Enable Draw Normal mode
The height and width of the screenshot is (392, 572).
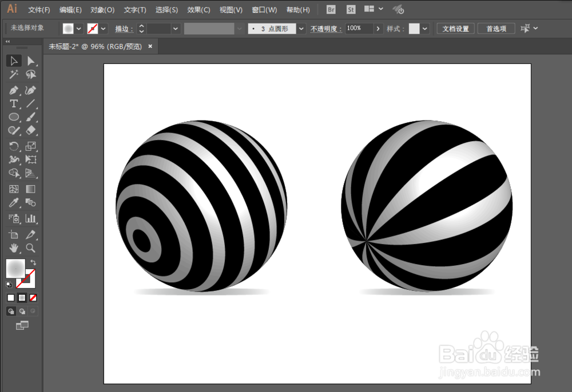pos(11,311)
